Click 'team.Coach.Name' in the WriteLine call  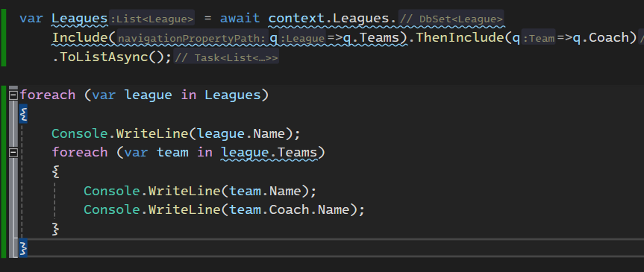(x=289, y=209)
